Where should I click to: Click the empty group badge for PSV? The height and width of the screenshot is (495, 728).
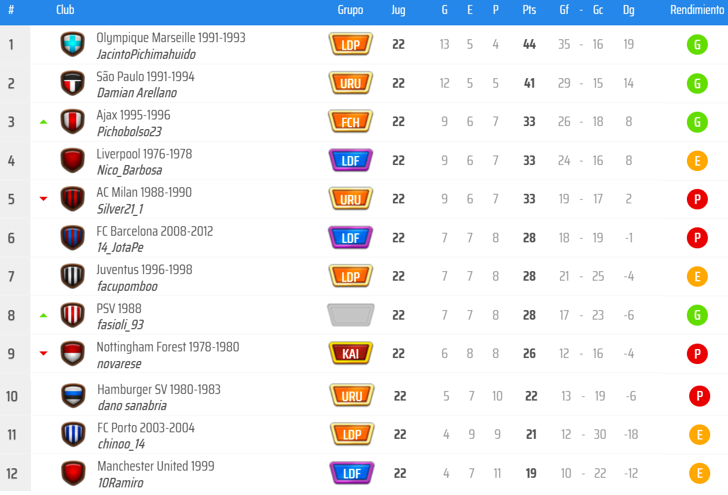(x=350, y=315)
